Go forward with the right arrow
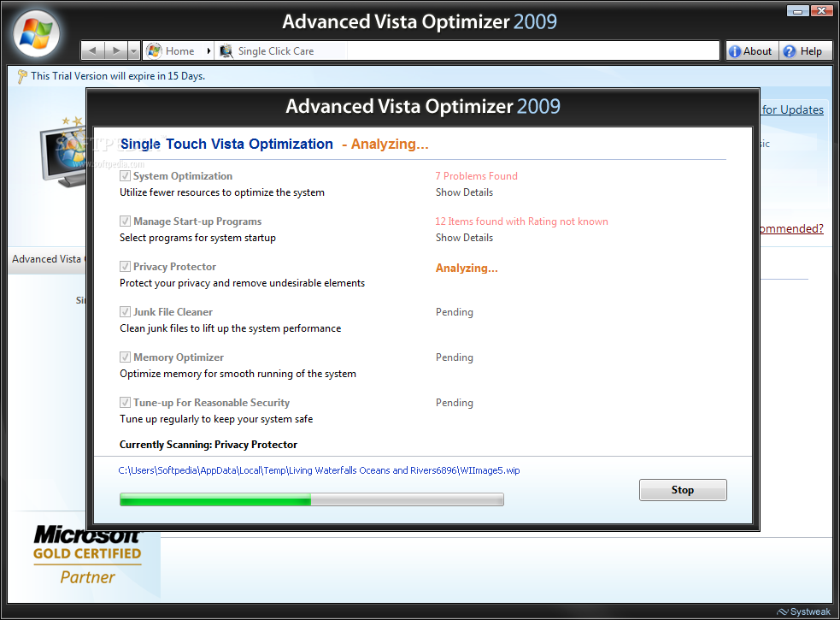The width and height of the screenshot is (840, 620). [x=115, y=51]
